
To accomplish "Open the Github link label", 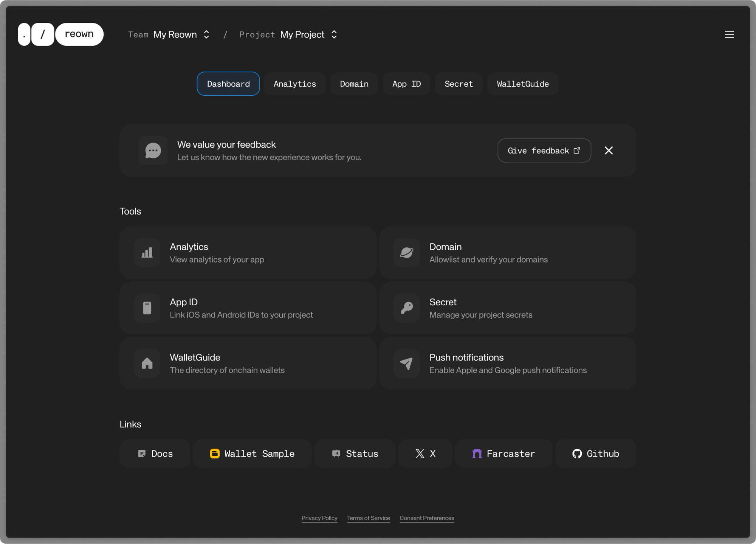I will coord(603,454).
